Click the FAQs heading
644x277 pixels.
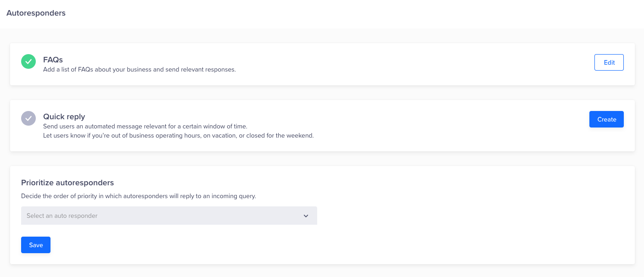[x=53, y=60]
